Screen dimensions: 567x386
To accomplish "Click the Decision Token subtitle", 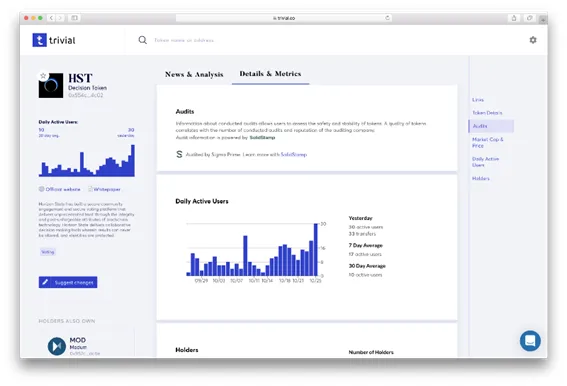I will [88, 88].
